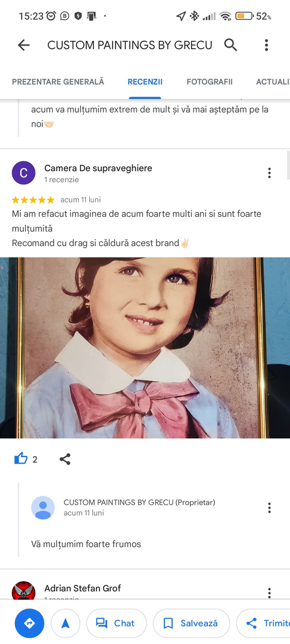Image resolution: width=290 pixels, height=644 pixels.
Task: Tap the Trimite share button
Action: point(263,623)
